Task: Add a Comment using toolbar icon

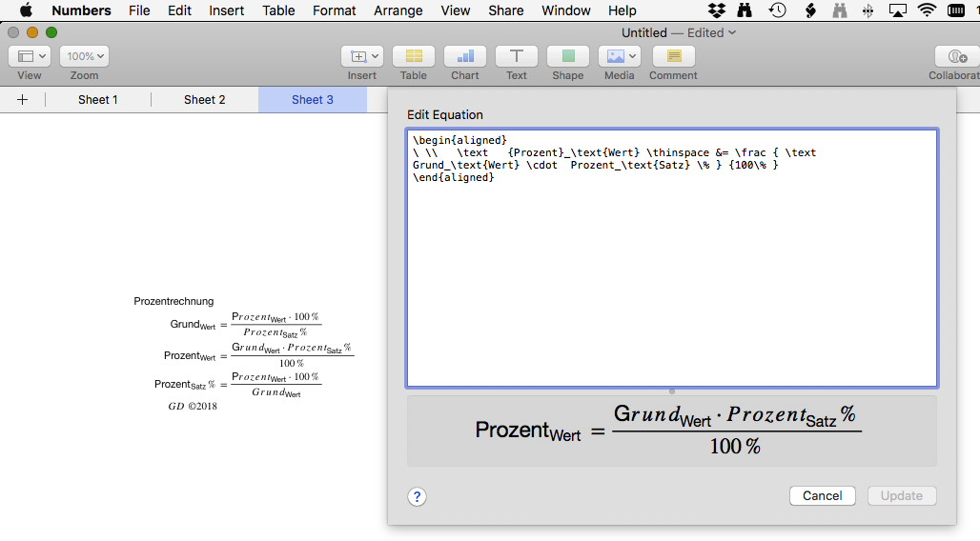Action: click(x=673, y=56)
